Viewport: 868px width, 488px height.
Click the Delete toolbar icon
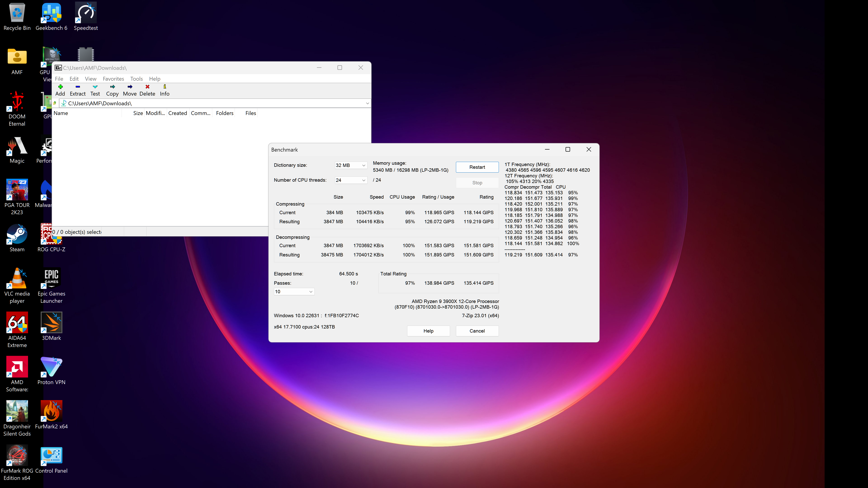click(x=147, y=90)
